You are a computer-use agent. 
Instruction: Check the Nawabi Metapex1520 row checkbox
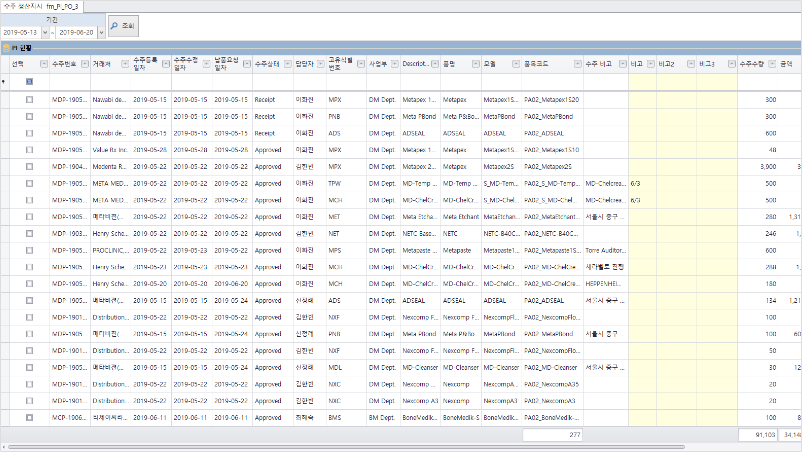29,100
